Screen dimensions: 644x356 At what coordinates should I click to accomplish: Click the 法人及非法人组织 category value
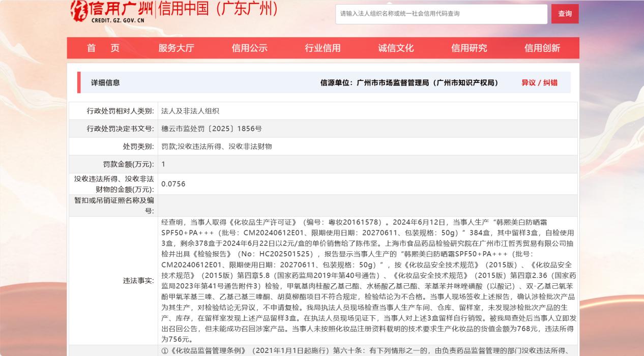[x=190, y=111]
